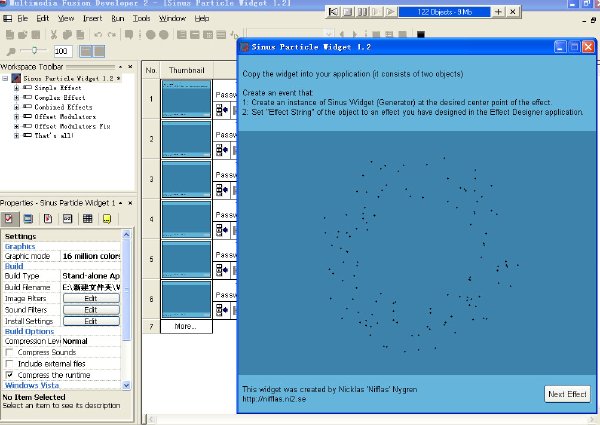This screenshot has width=600, height=425.
Task: Click the zoom magnifier icon
Action: 11,51
